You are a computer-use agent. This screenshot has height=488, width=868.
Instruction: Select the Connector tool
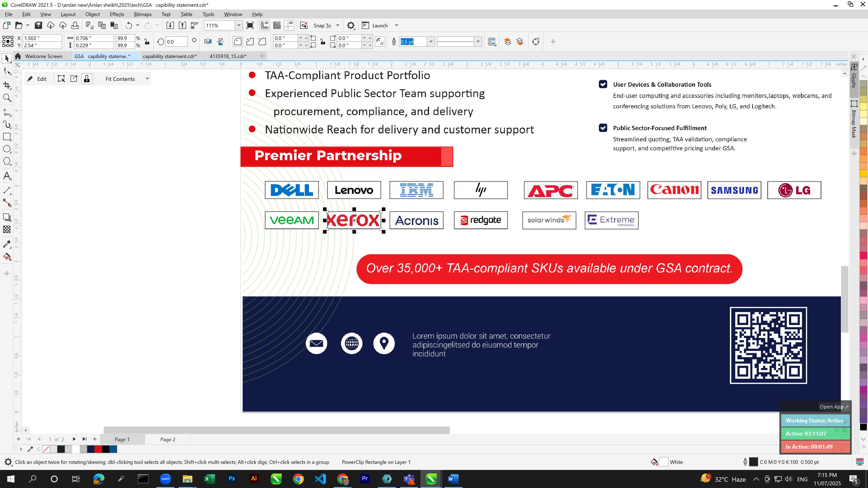[7, 203]
